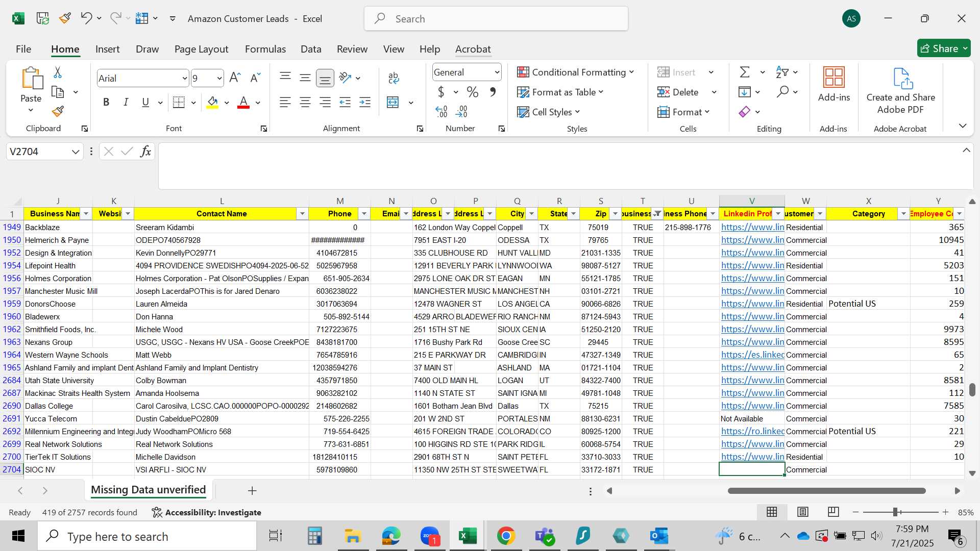This screenshot has width=980, height=551.
Task: Click the Increase Decimal icon
Action: (442, 111)
